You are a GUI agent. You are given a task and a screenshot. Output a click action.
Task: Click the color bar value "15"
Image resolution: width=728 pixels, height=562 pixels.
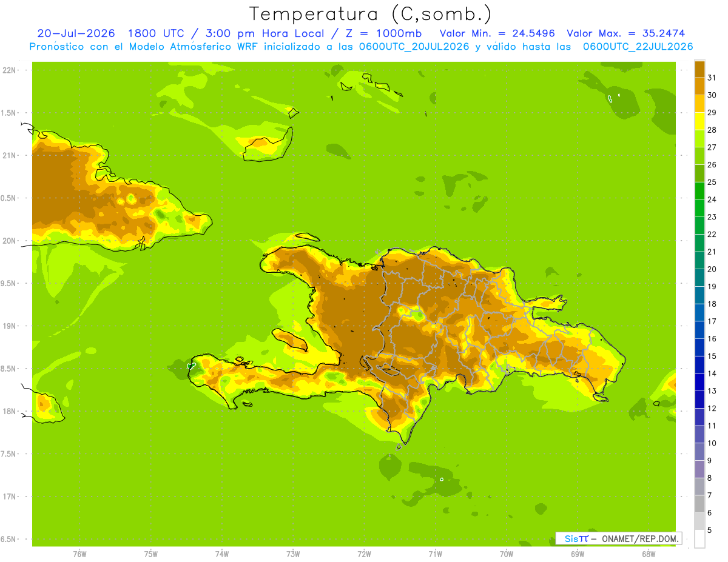(712, 356)
